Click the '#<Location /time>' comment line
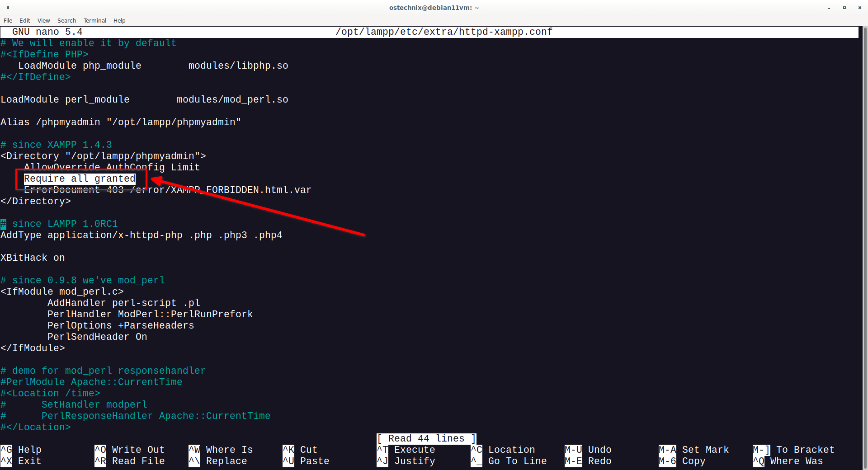The image size is (868, 470). (50, 393)
